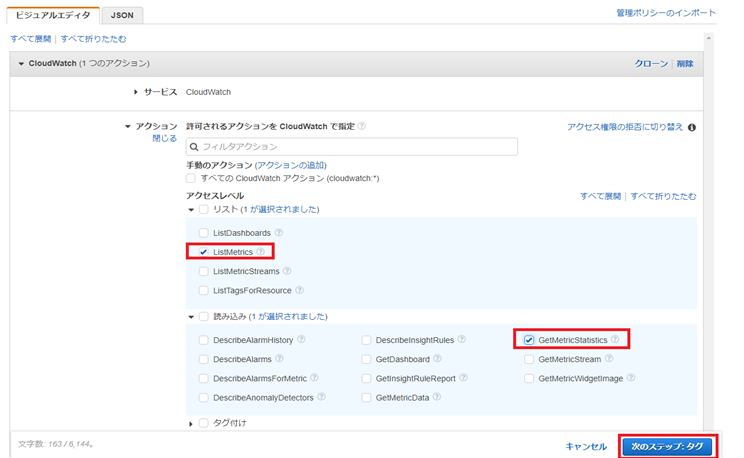The width and height of the screenshot is (744, 458).
Task: Enable すべての CloudWatch アクション checkbox
Action: [x=191, y=178]
